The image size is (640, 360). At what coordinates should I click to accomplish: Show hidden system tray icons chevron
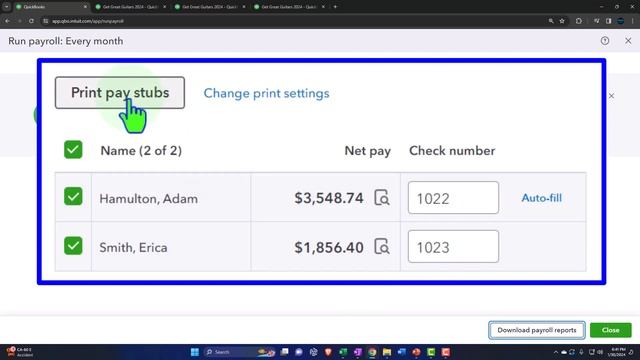pos(556,352)
